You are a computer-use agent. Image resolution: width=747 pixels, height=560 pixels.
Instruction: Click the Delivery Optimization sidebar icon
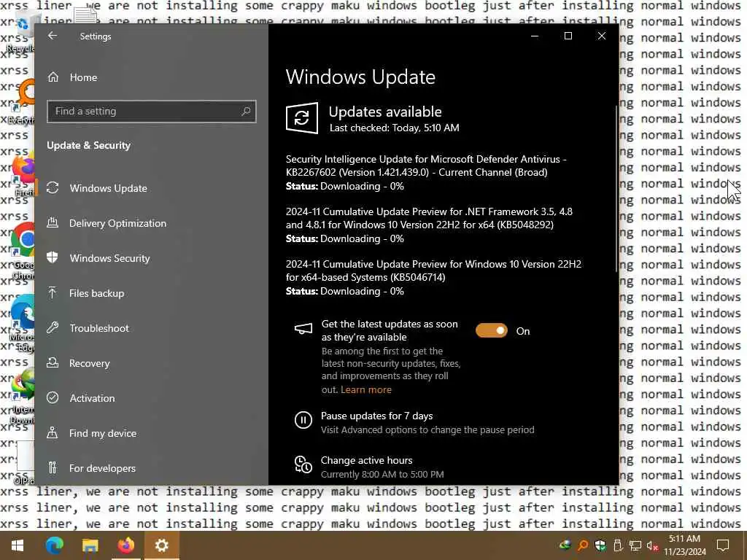click(x=53, y=222)
